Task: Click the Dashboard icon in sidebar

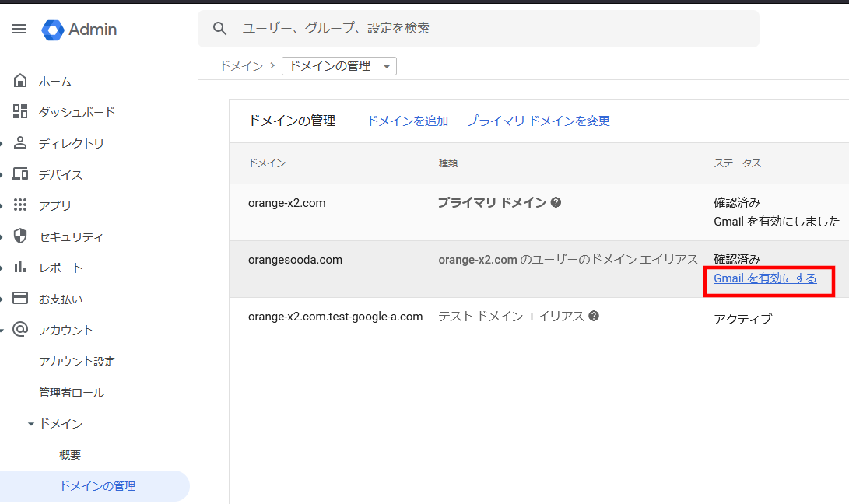Action: pos(21,112)
